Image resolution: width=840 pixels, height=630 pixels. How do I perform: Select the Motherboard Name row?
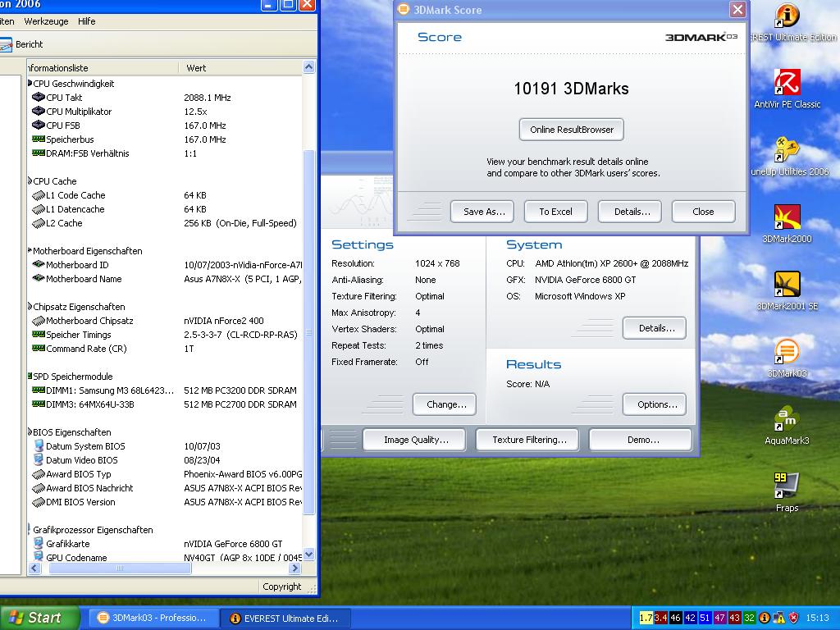[166, 279]
